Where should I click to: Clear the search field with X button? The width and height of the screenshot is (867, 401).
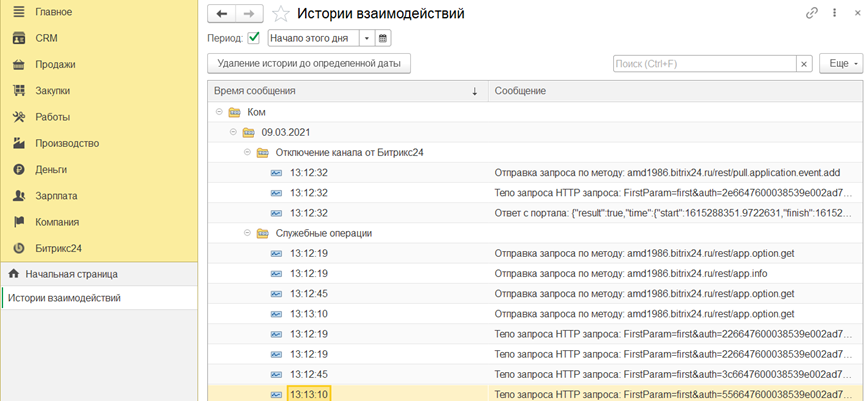[803, 64]
